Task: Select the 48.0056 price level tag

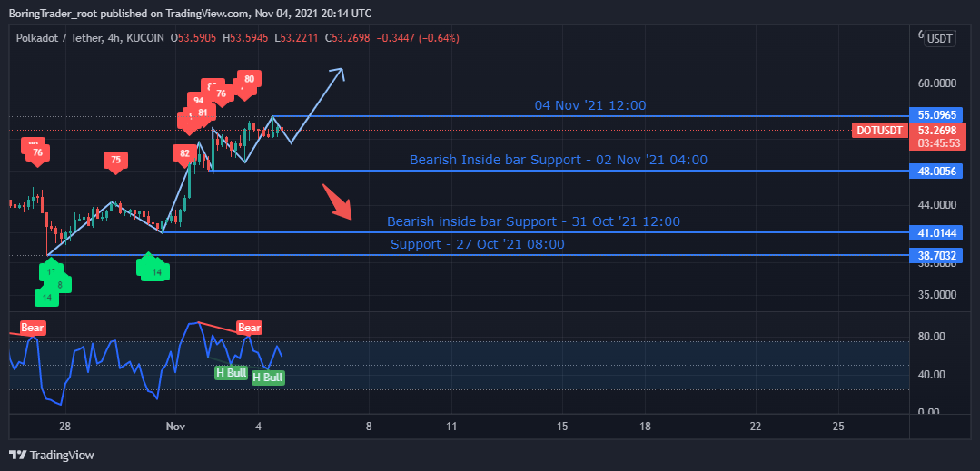Action: 936,171
